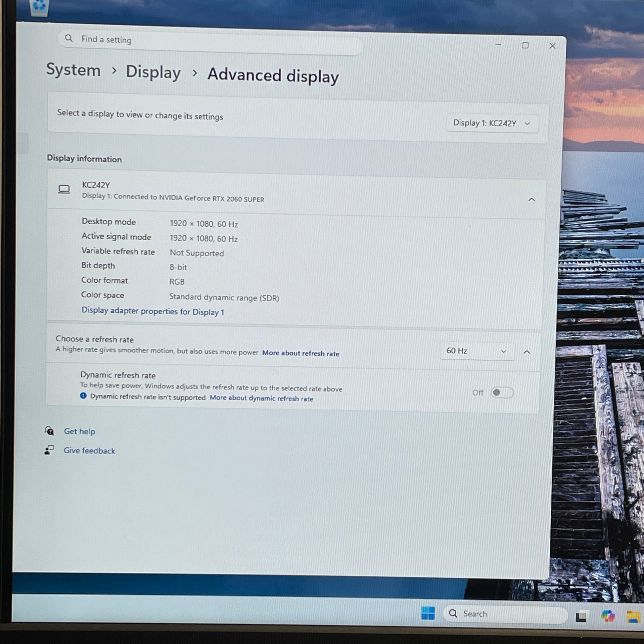Go to Display in breadcrumb
644x644 pixels.
[153, 72]
